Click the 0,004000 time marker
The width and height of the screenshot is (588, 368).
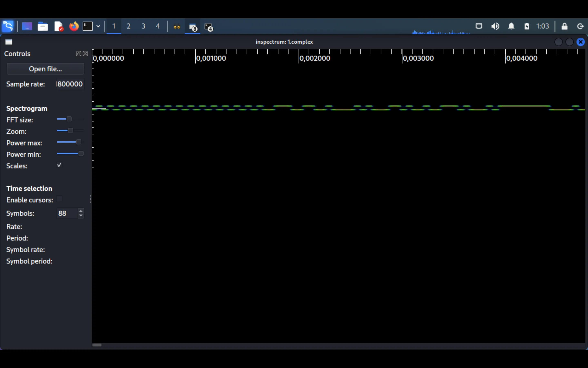tap(522, 58)
